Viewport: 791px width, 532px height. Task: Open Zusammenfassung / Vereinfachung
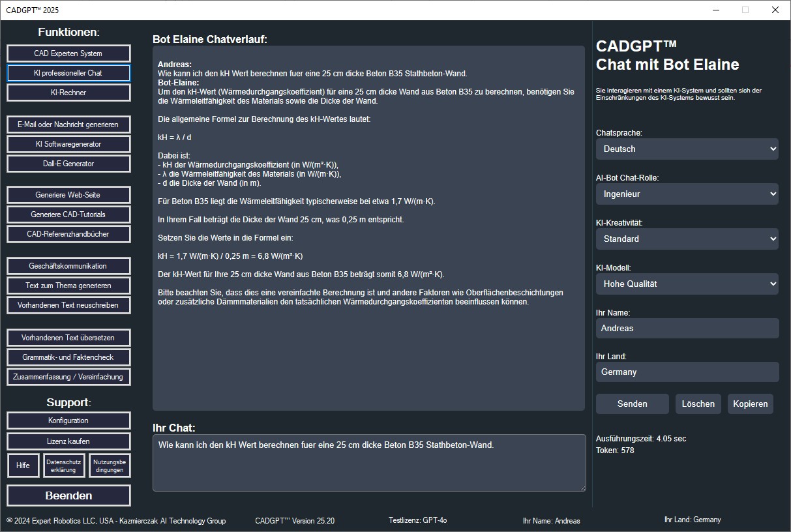pyautogui.click(x=68, y=377)
